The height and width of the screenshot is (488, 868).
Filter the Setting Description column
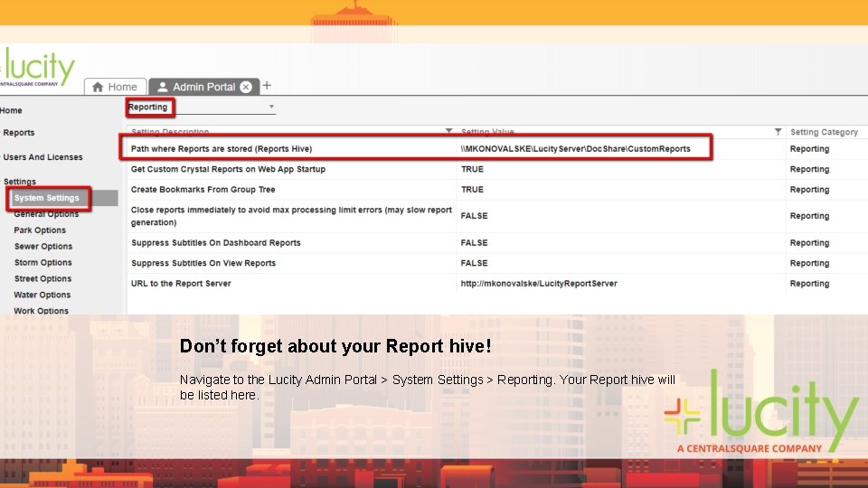tap(448, 132)
